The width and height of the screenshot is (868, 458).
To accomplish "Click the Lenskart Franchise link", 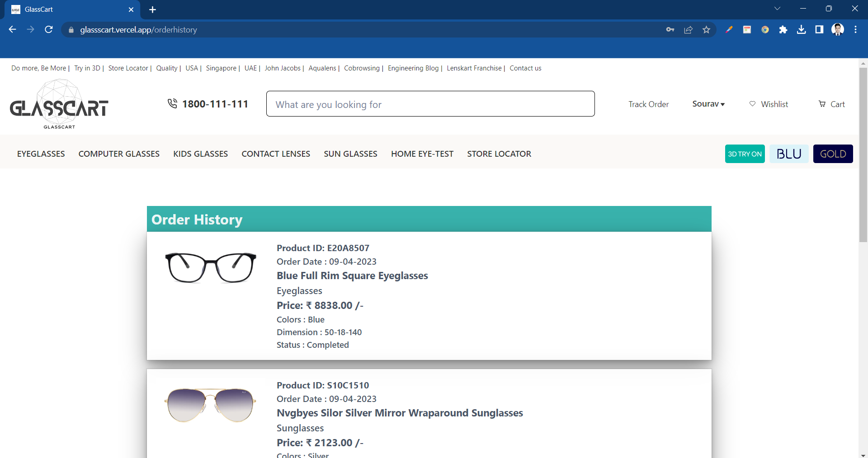I will (474, 68).
